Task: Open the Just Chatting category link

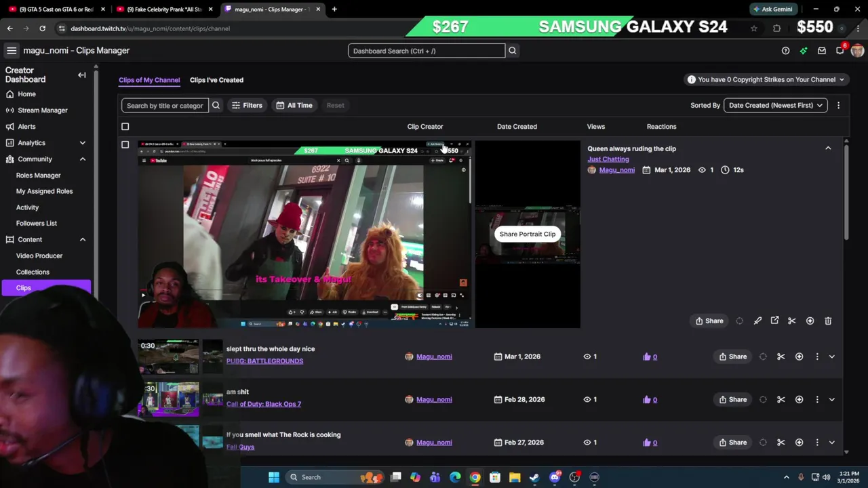Action: pyautogui.click(x=608, y=159)
